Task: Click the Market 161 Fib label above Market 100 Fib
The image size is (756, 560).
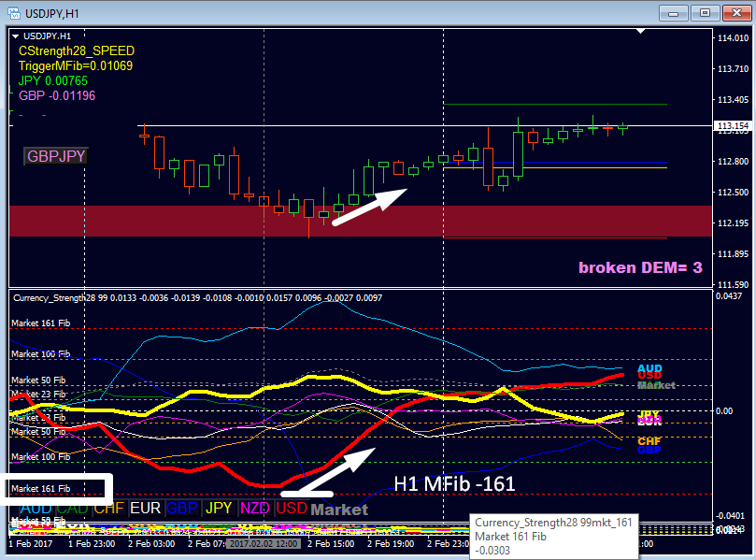Action: 41,323
